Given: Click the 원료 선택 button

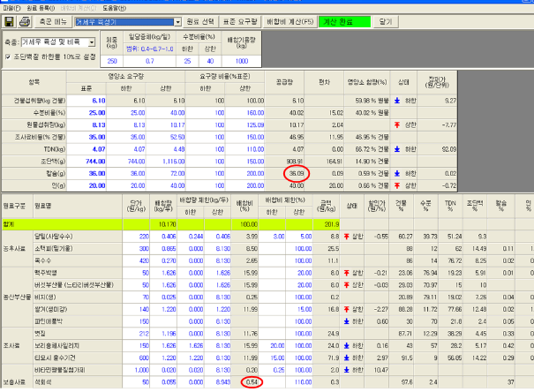Looking at the screenshot, I should point(200,22).
